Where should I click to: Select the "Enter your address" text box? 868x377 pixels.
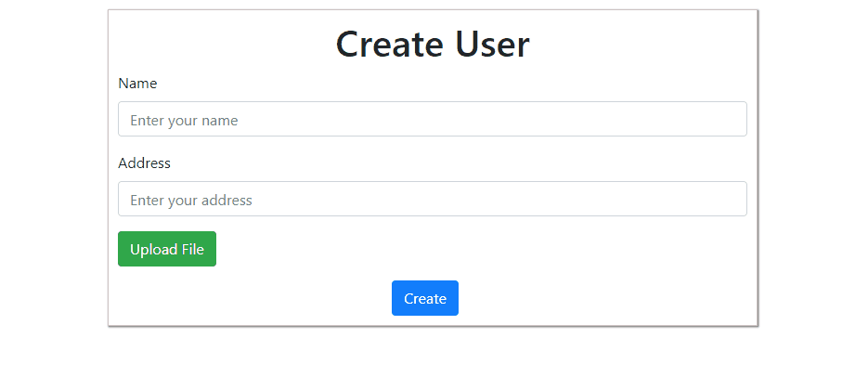[432, 200]
